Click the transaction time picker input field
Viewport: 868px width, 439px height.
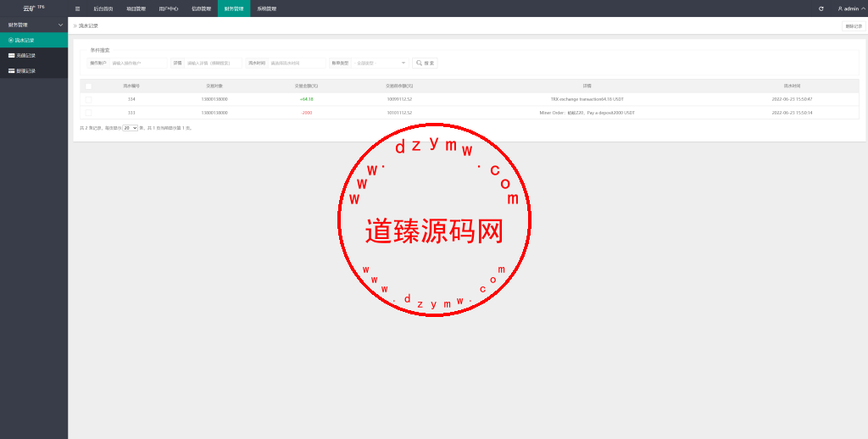[298, 63]
